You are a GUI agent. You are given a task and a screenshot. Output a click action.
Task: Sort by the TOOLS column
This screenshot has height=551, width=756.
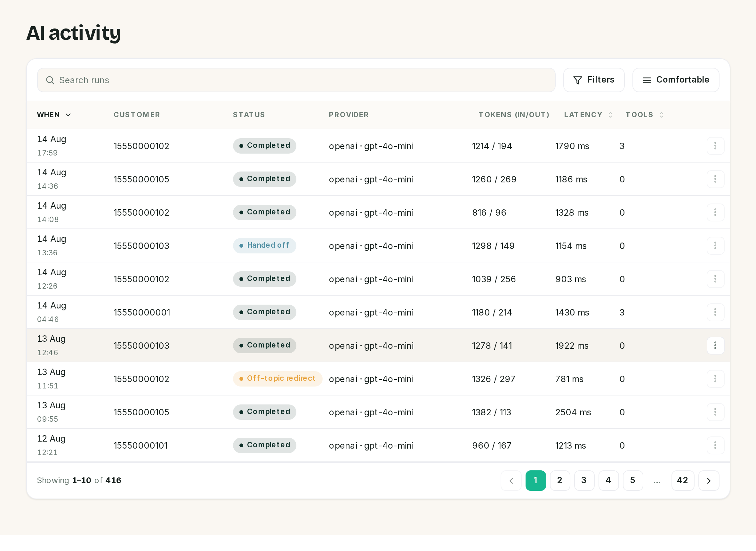644,115
